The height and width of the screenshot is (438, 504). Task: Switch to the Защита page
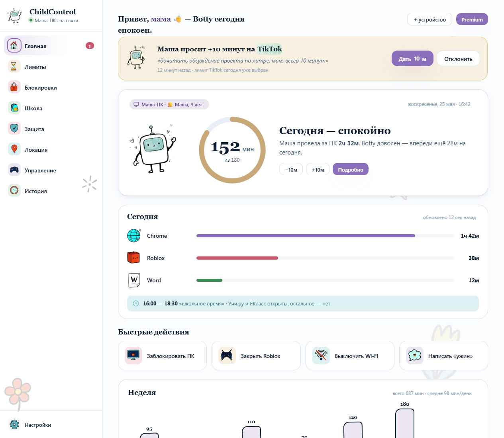51,128
